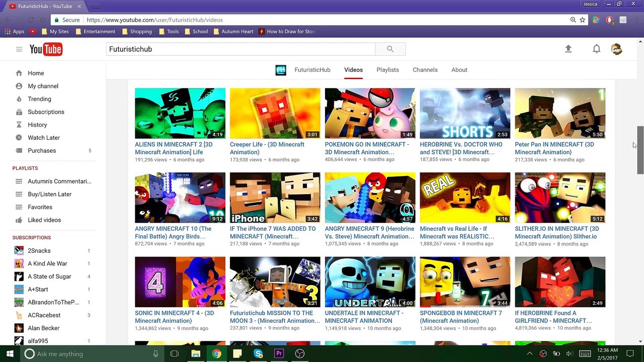
Task: Open the Entertainment bookmarks folder
Action: point(95,31)
